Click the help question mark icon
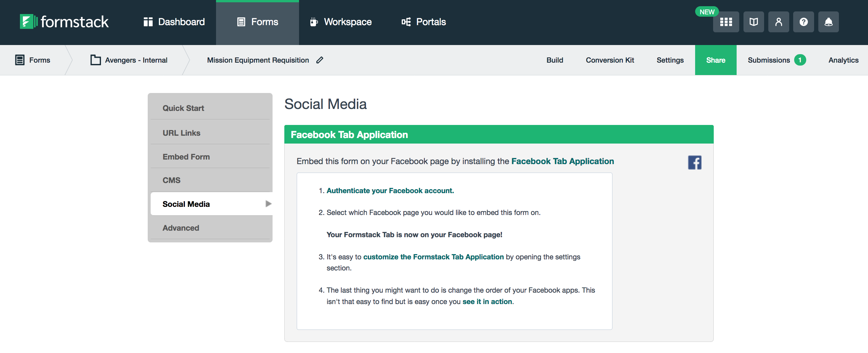 [803, 22]
